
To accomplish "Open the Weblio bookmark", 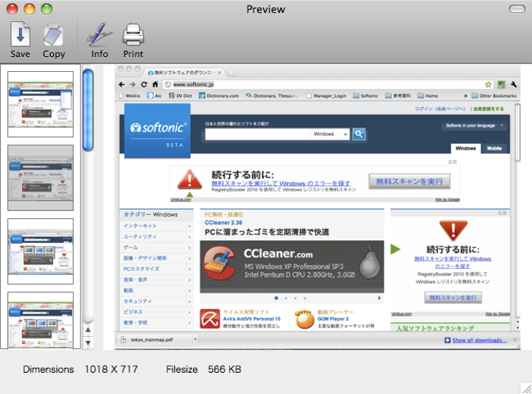I will [129, 96].
